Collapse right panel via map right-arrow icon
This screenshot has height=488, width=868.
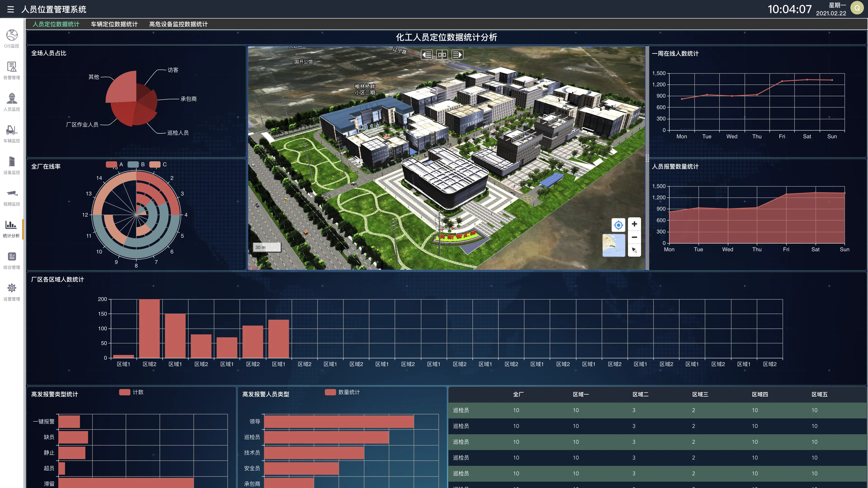pos(457,54)
